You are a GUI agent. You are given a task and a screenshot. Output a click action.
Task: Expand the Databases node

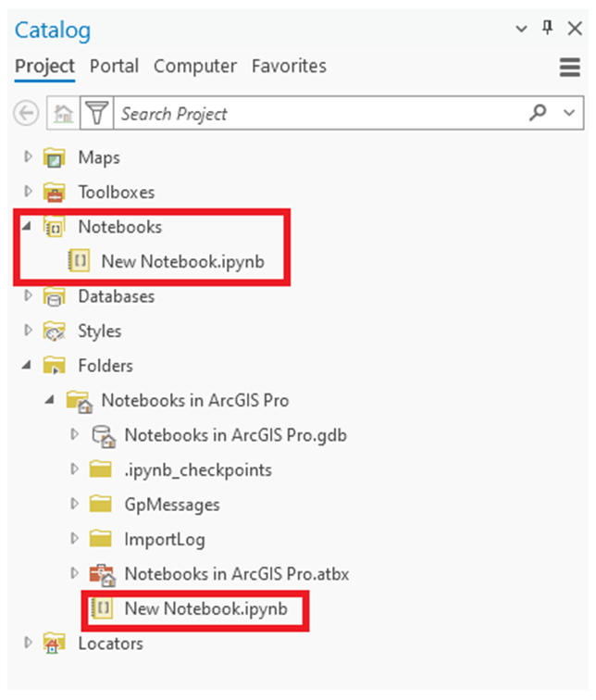pos(28,295)
